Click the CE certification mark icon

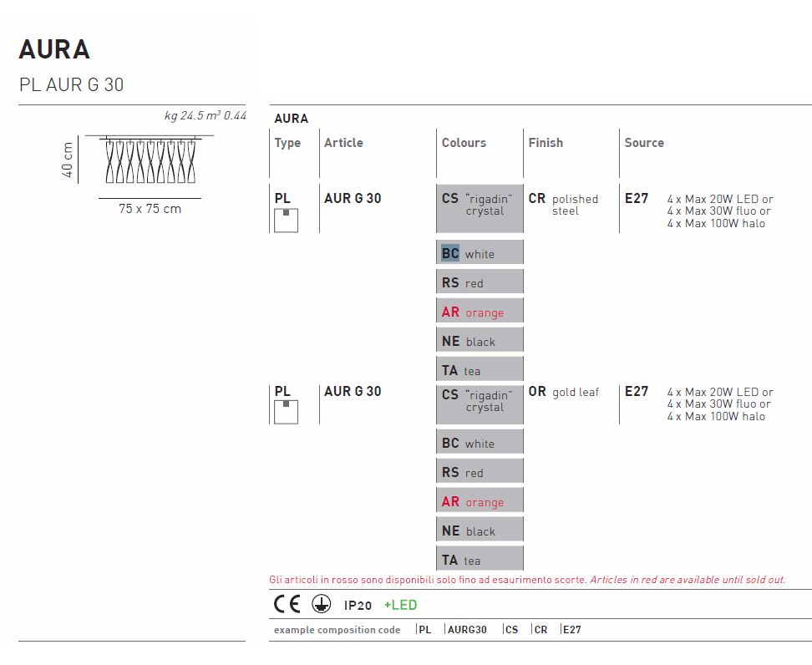pos(287,604)
